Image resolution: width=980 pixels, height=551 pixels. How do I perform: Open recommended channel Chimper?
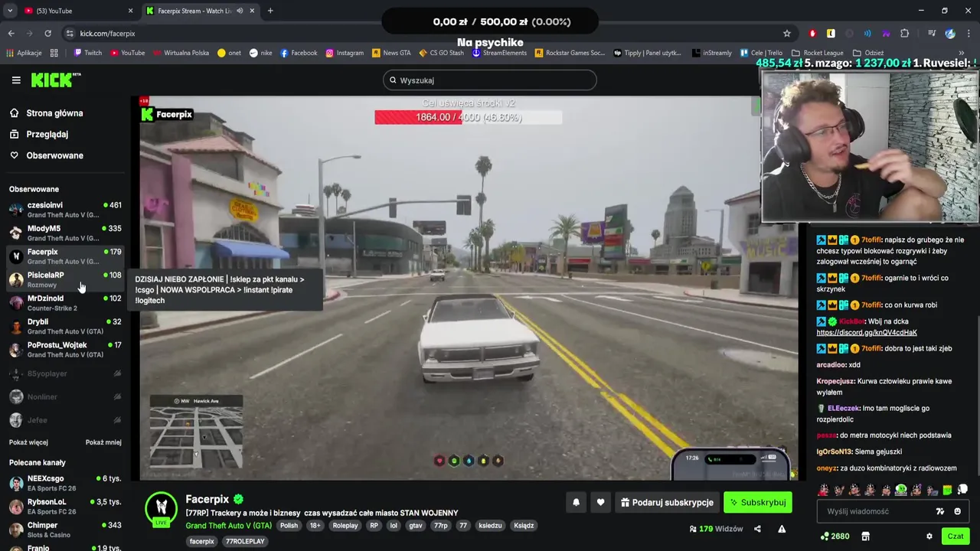65,530
